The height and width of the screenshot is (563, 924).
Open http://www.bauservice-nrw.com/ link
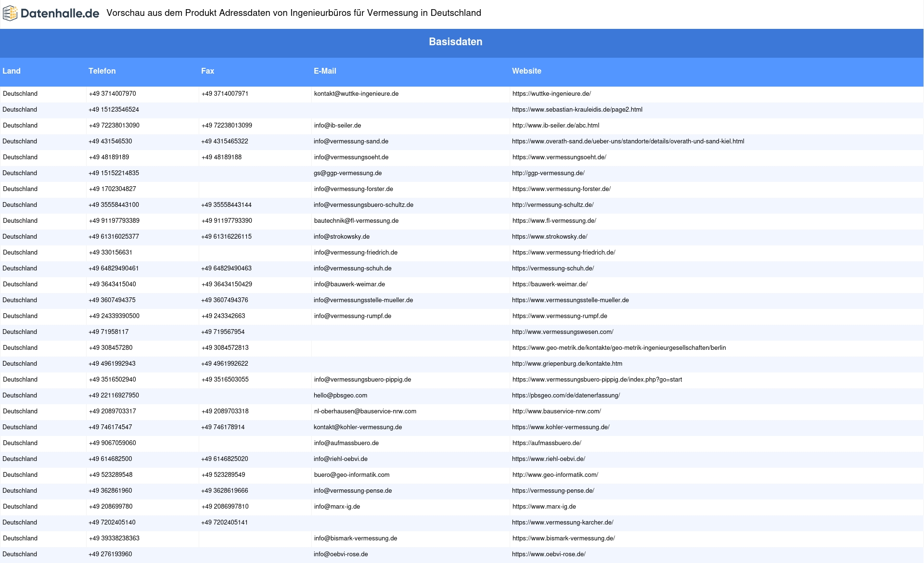coord(557,411)
